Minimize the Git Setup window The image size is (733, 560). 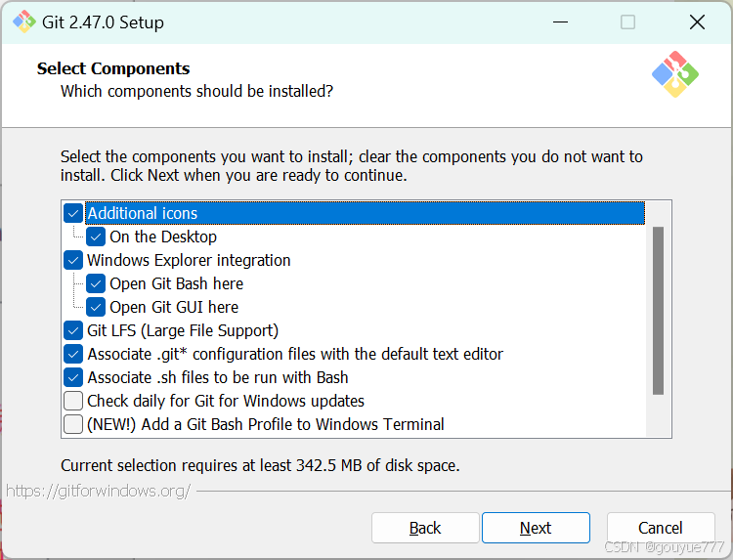[559, 22]
